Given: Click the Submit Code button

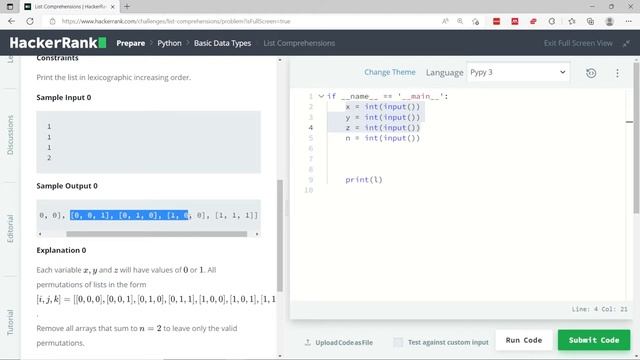Looking at the screenshot, I should coord(594,340).
